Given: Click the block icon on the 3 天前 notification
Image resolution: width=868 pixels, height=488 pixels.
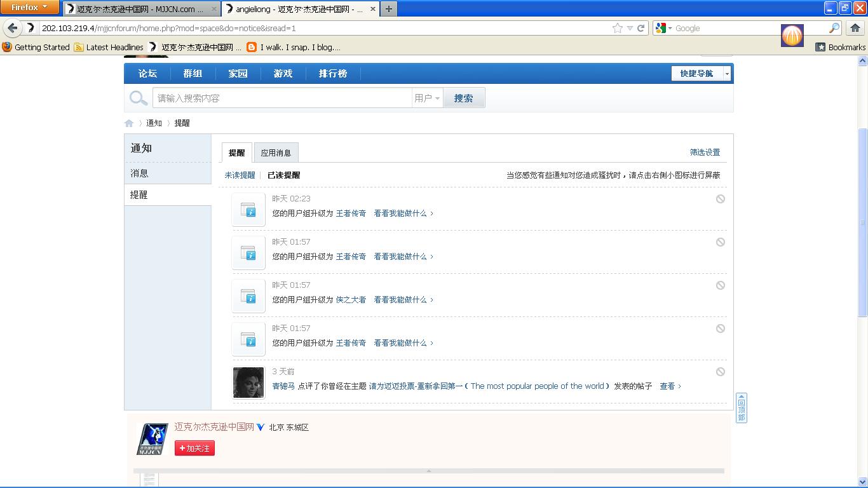Looking at the screenshot, I should point(720,372).
